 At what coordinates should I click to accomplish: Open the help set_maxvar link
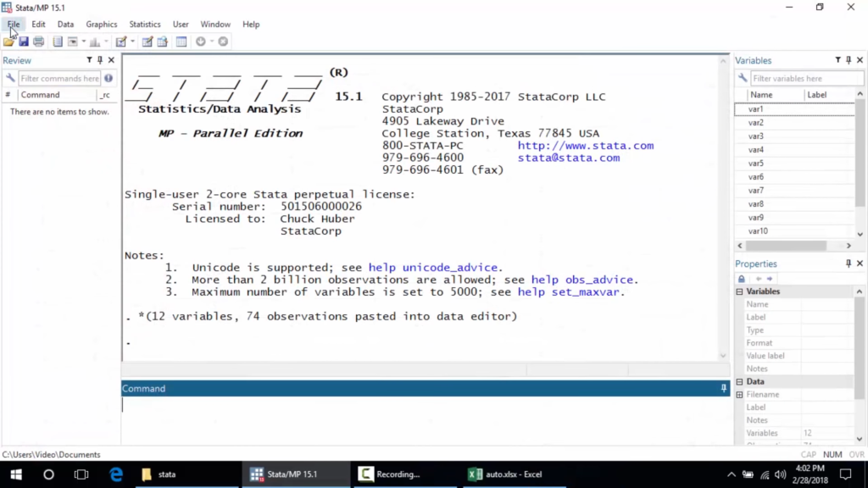click(569, 292)
